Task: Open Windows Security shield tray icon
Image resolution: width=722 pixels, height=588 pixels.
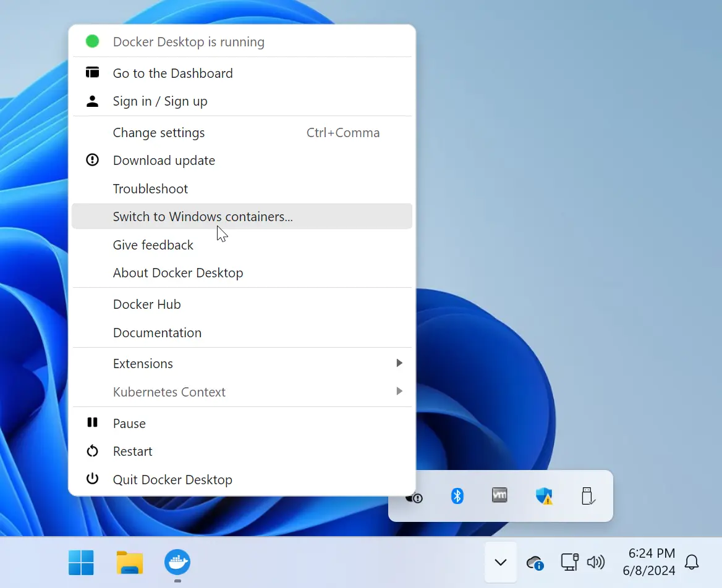Action: point(544,496)
